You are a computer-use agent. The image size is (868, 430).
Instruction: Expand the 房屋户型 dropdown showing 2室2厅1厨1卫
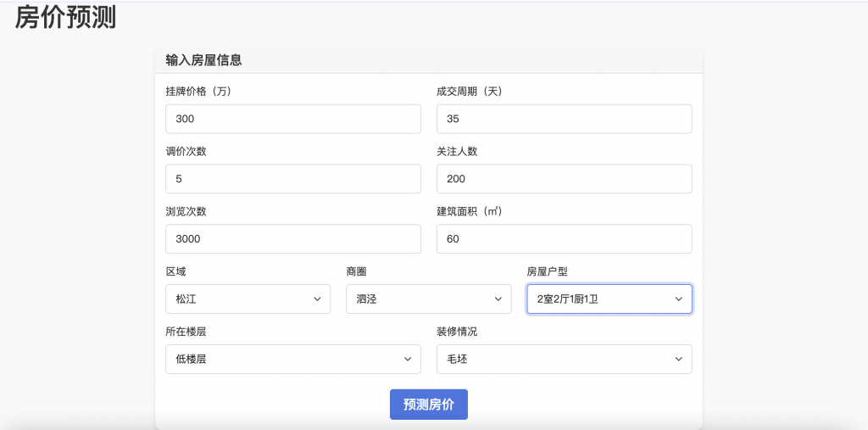(609, 299)
